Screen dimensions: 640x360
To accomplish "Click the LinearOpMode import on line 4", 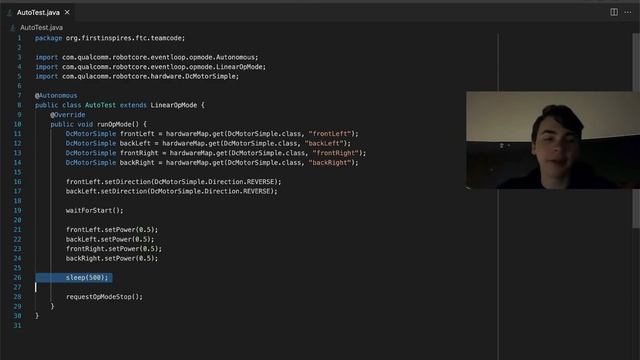I will pos(241,67).
